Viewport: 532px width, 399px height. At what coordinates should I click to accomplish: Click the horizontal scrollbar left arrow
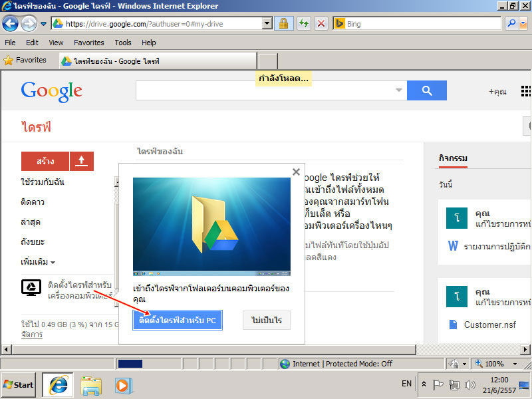point(6,349)
